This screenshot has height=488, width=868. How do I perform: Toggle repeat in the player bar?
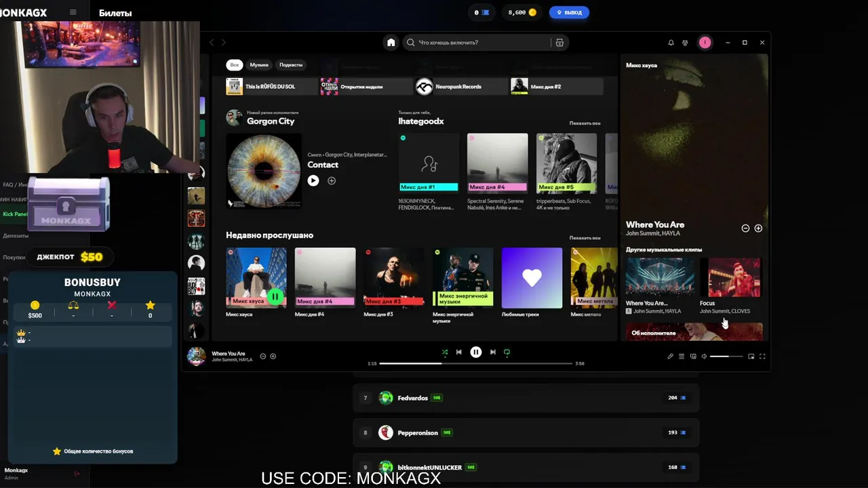point(507,352)
